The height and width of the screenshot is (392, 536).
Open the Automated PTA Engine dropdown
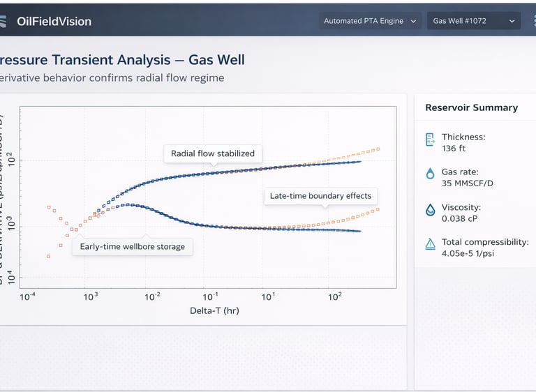click(370, 21)
